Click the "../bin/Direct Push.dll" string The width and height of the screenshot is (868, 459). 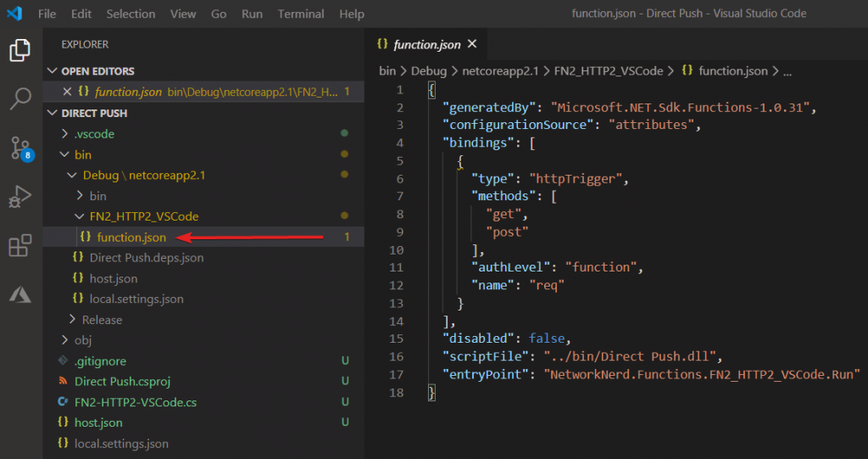tap(630, 355)
